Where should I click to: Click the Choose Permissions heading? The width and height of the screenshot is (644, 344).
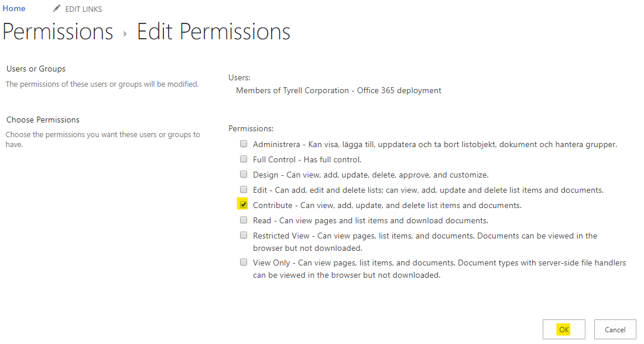tap(43, 119)
